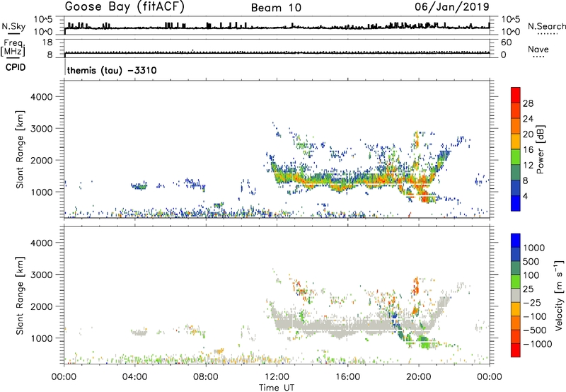Screen dimensions: 566x392
Task: Click the 'Goose Bay (fitACF)' title text
Action: [125, 7]
